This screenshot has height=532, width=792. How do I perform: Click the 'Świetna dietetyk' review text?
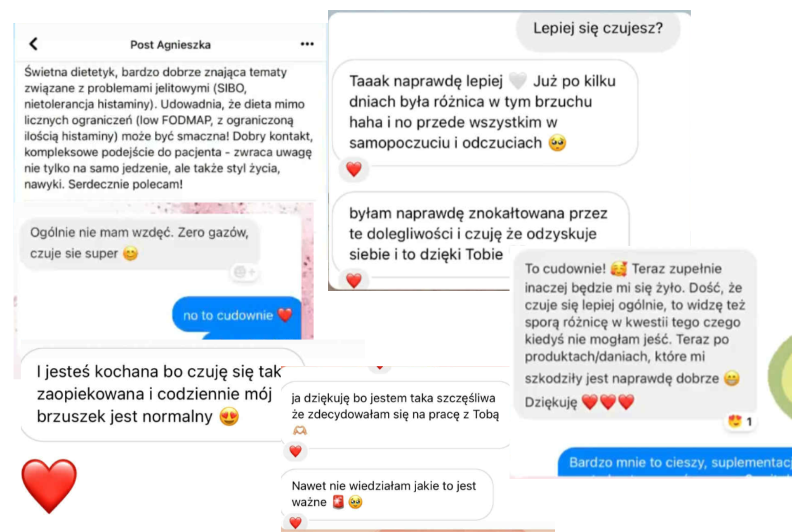tap(168, 128)
